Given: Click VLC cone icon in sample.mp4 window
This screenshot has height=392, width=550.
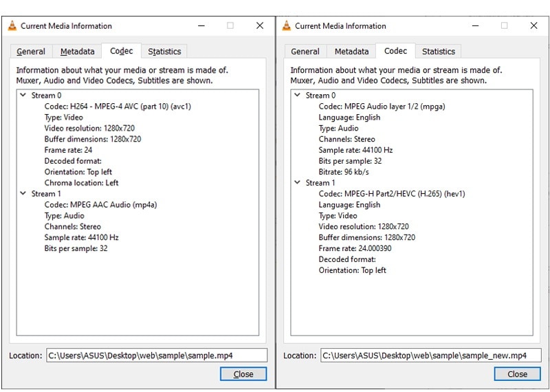Looking at the screenshot, I should [x=12, y=25].
